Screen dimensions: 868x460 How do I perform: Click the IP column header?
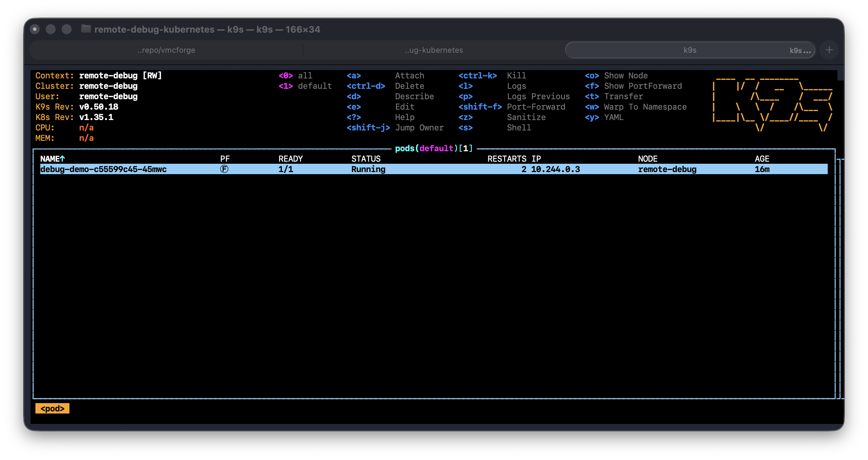pyautogui.click(x=536, y=159)
